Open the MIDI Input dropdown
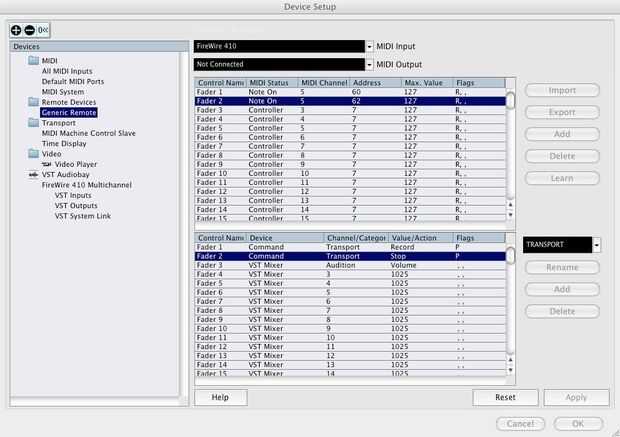Image resolution: width=620 pixels, height=437 pixels. click(x=369, y=46)
